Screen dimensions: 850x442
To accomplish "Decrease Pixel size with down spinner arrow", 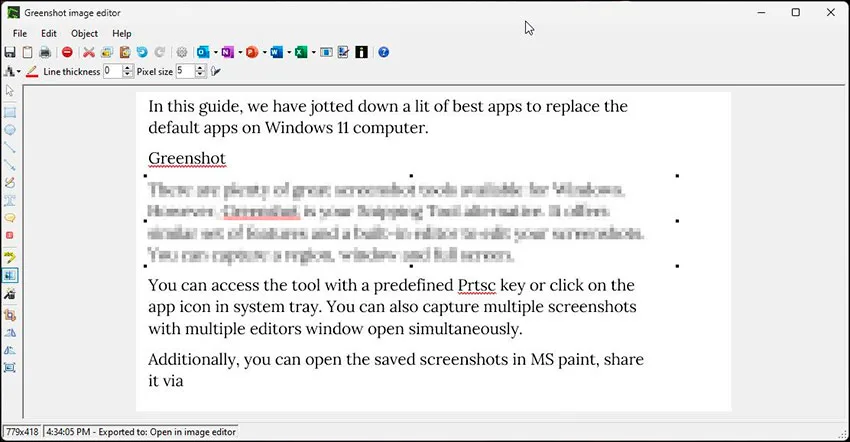I will [x=200, y=74].
